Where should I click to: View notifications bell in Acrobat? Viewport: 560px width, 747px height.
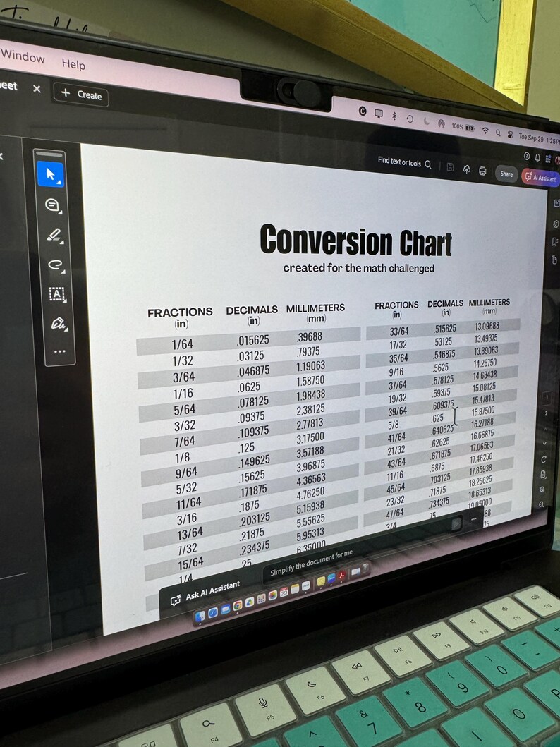537,157
